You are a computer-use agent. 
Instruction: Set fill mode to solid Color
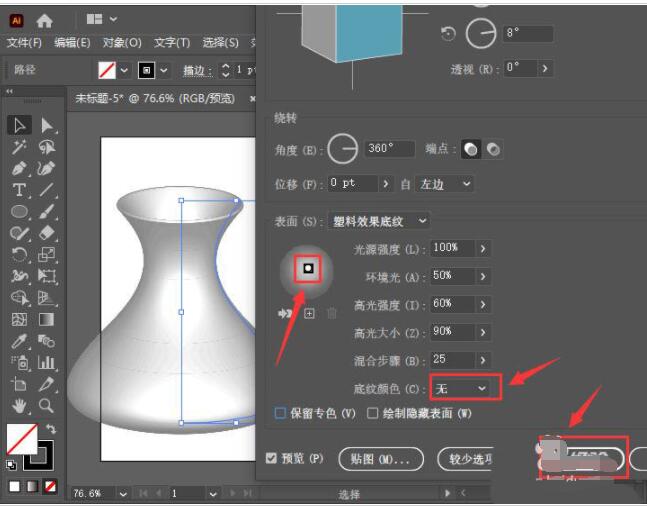(14, 486)
